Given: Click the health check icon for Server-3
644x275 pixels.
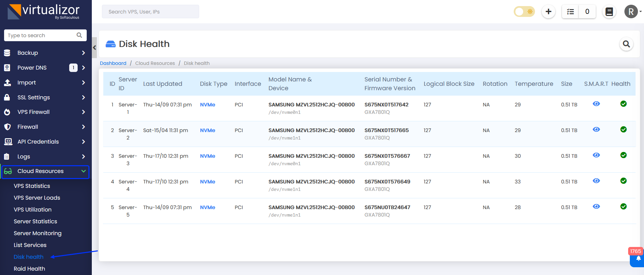Looking at the screenshot, I should point(623,155).
